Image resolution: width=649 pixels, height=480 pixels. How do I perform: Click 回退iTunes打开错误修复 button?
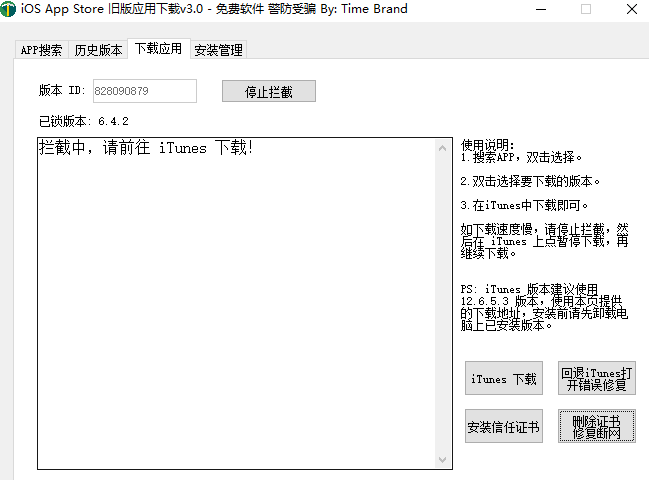596,378
